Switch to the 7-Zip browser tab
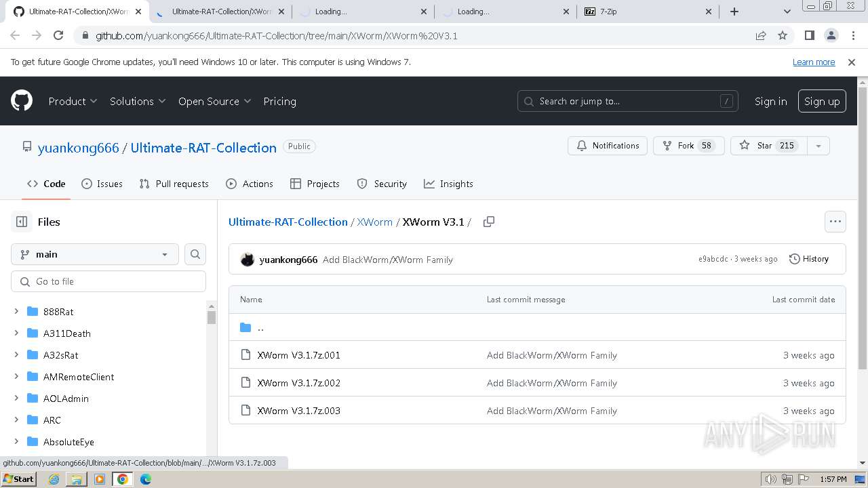Image resolution: width=868 pixels, height=488 pixels. [648, 12]
